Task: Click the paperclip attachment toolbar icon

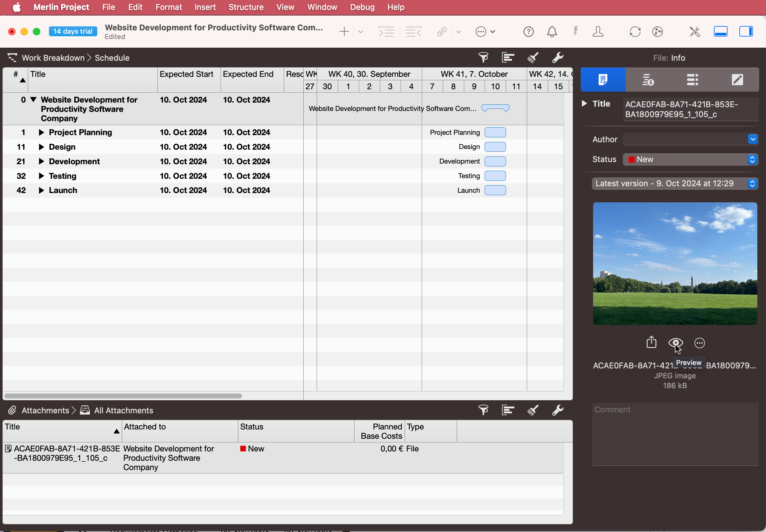Action: click(442, 32)
